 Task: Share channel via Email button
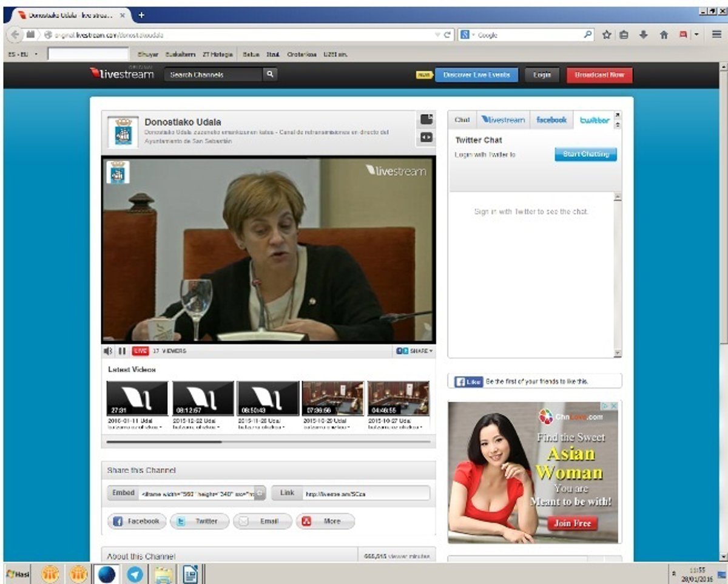point(262,521)
